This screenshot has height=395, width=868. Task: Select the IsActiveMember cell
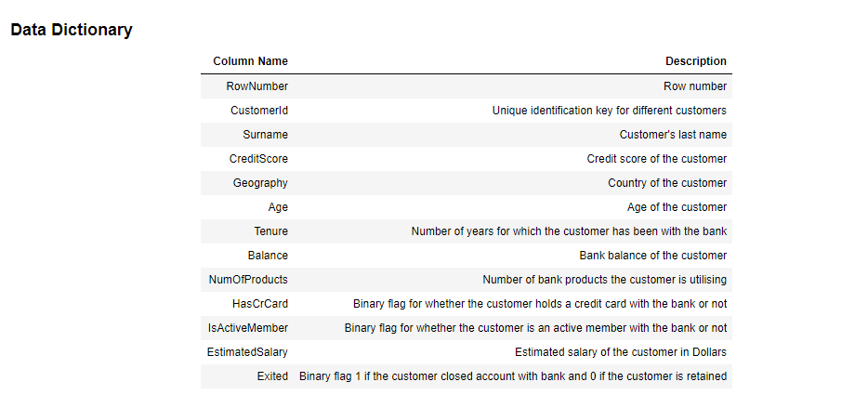coord(248,328)
